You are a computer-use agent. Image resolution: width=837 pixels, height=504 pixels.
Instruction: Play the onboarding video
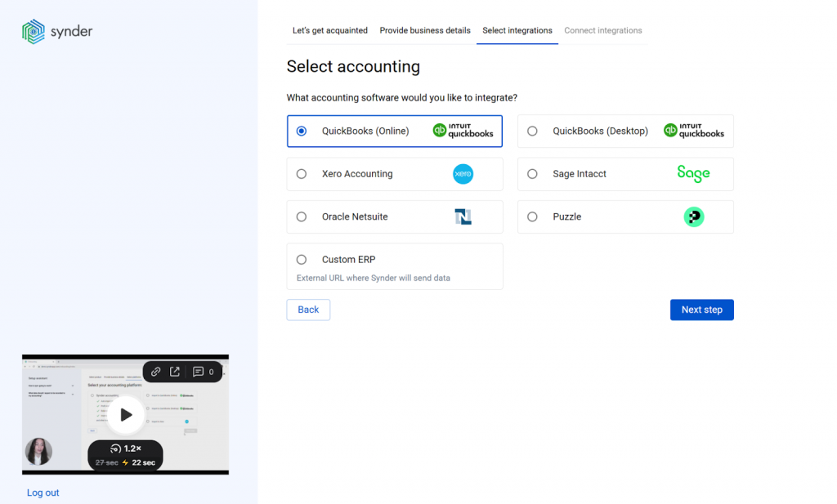coord(126,414)
